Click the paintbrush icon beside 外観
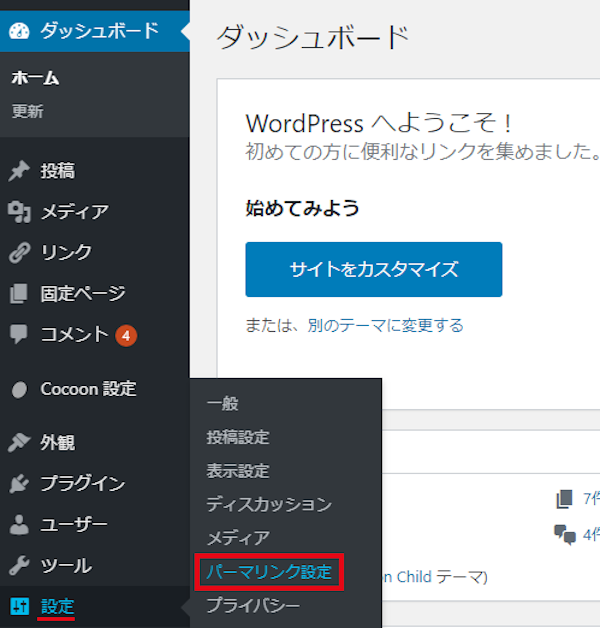The width and height of the screenshot is (600, 628). 19,443
